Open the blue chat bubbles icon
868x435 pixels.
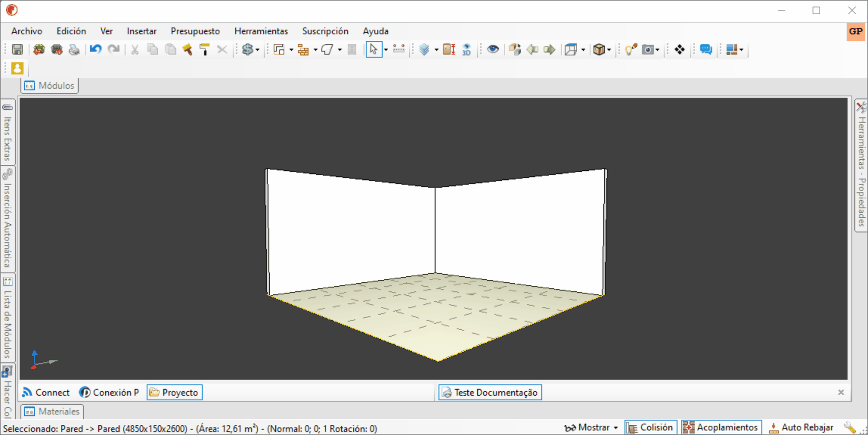(706, 49)
